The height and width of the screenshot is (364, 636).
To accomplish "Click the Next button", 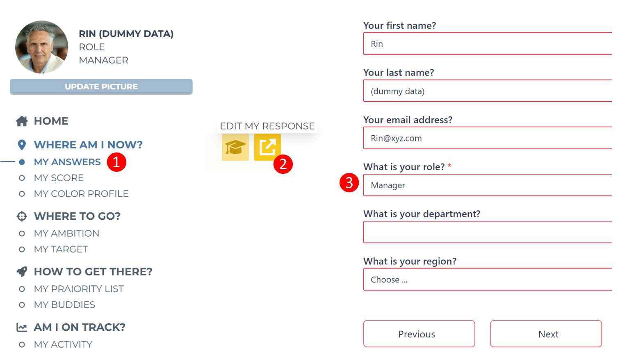I will (x=546, y=334).
